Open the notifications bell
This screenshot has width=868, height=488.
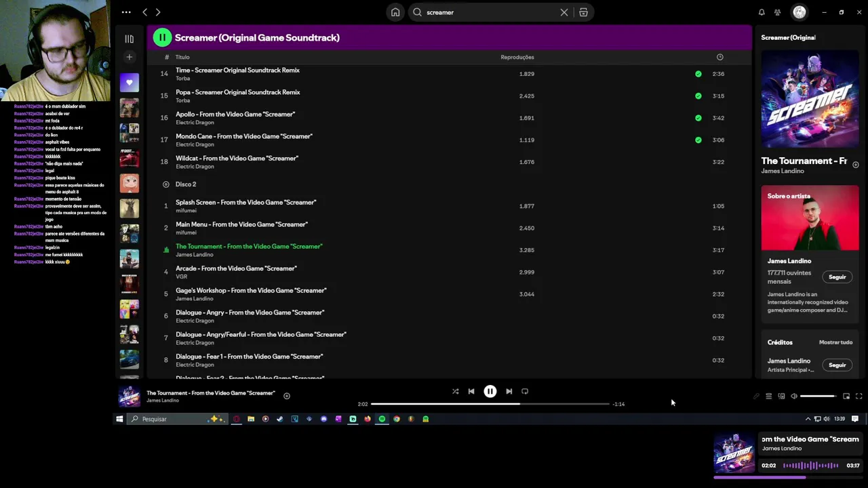coord(762,12)
